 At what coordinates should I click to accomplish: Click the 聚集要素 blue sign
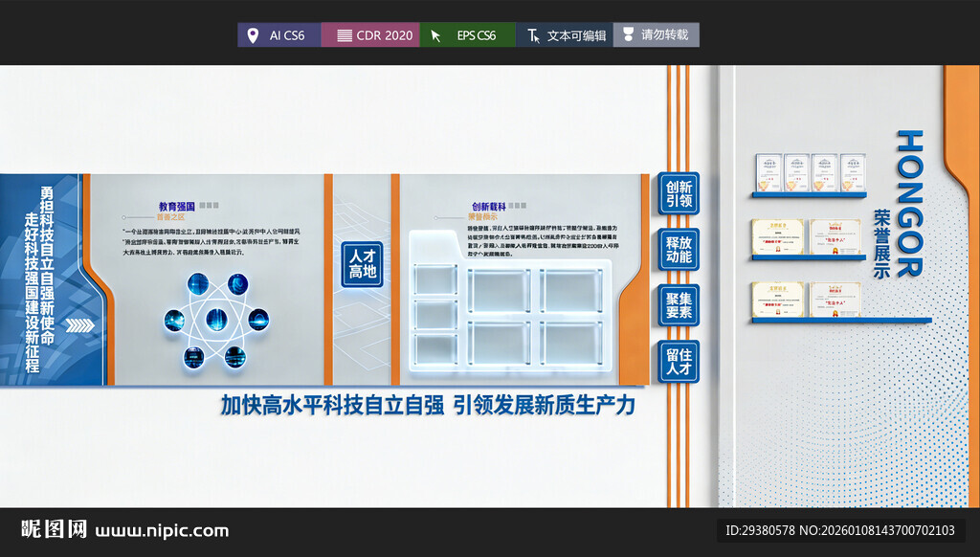click(x=679, y=305)
